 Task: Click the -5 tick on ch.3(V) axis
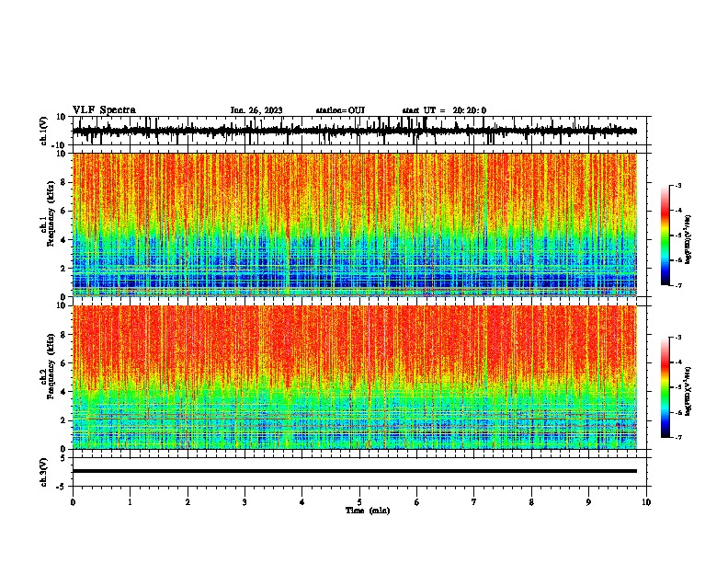tap(62, 487)
